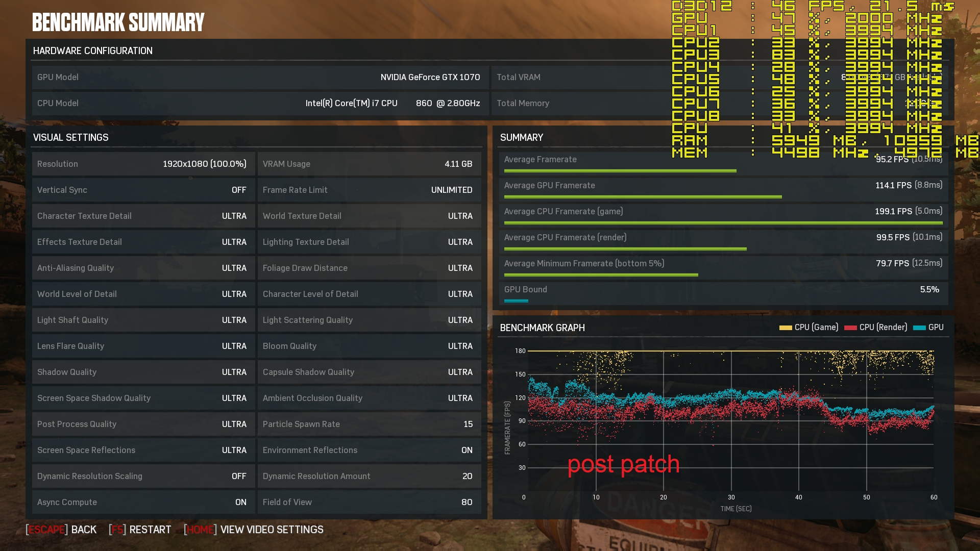Click the teal GPU legend swatch
This screenshot has height=551, width=980.
tap(919, 328)
